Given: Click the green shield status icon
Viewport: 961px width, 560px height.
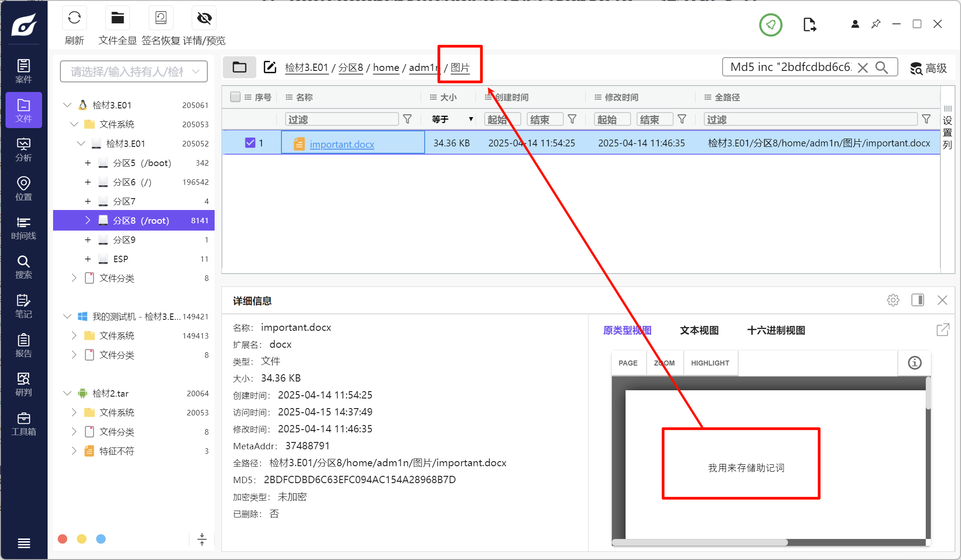Looking at the screenshot, I should click(x=771, y=25).
